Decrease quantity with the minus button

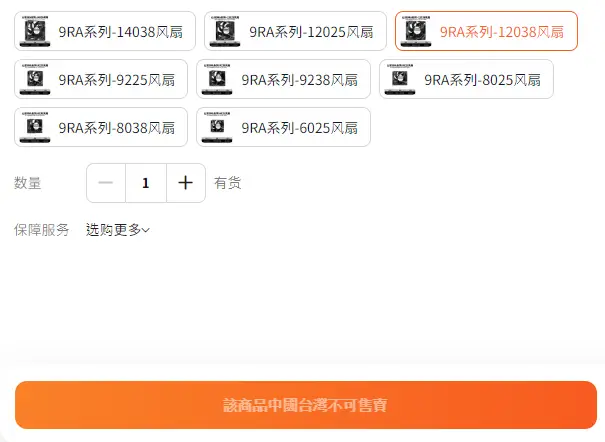[106, 183]
